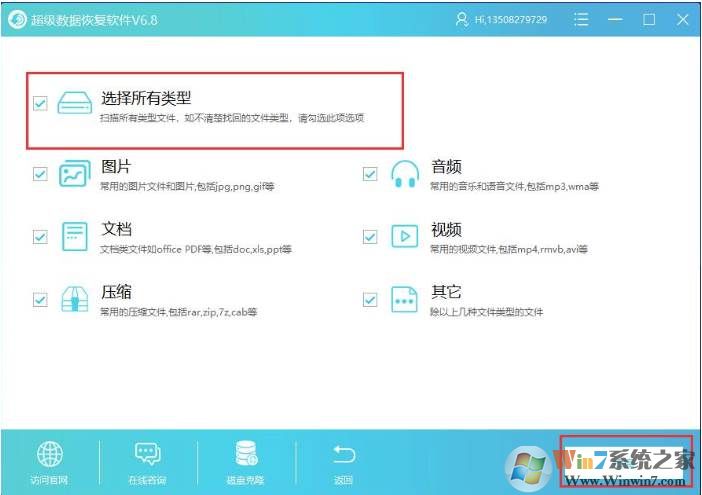Click the document icon next to 文档
Screen dimensions: 702x495
coord(75,236)
